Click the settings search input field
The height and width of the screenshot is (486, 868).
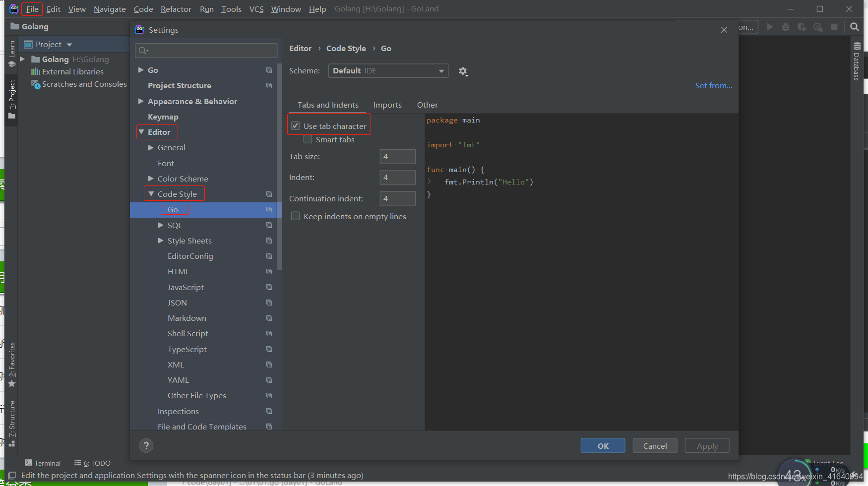[206, 51]
